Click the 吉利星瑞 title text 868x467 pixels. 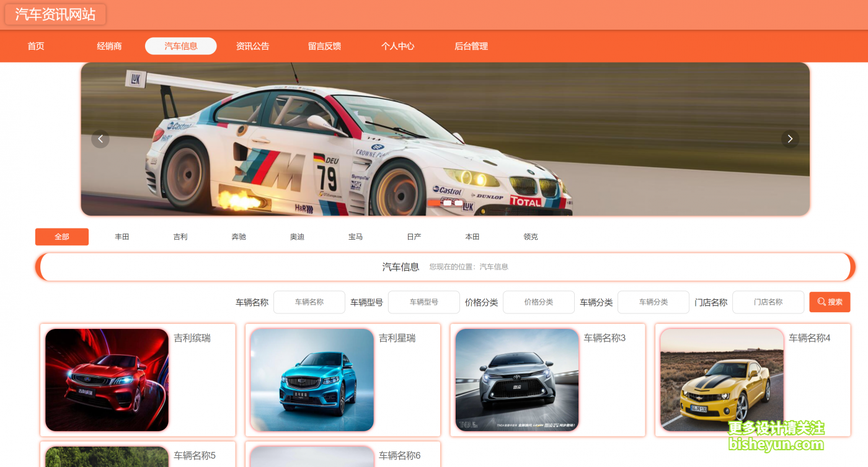click(397, 338)
